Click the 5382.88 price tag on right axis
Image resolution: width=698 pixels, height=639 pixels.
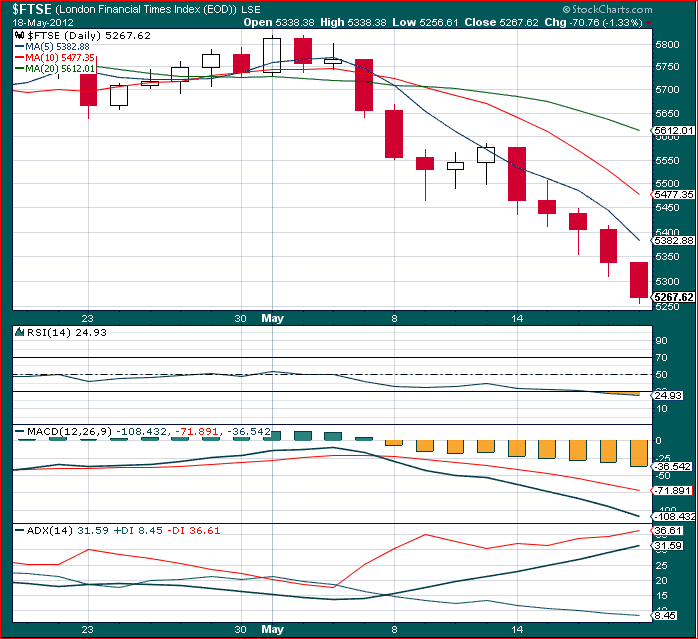[x=674, y=240]
